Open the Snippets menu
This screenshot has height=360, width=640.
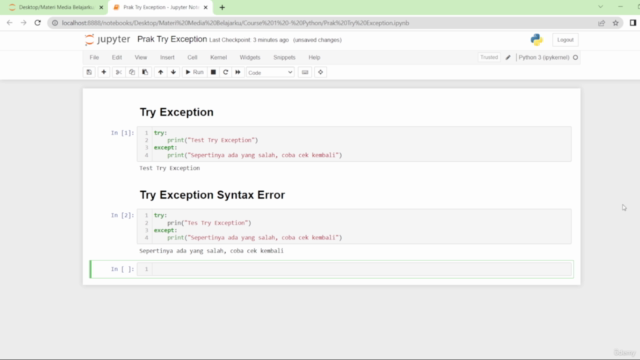click(x=284, y=58)
